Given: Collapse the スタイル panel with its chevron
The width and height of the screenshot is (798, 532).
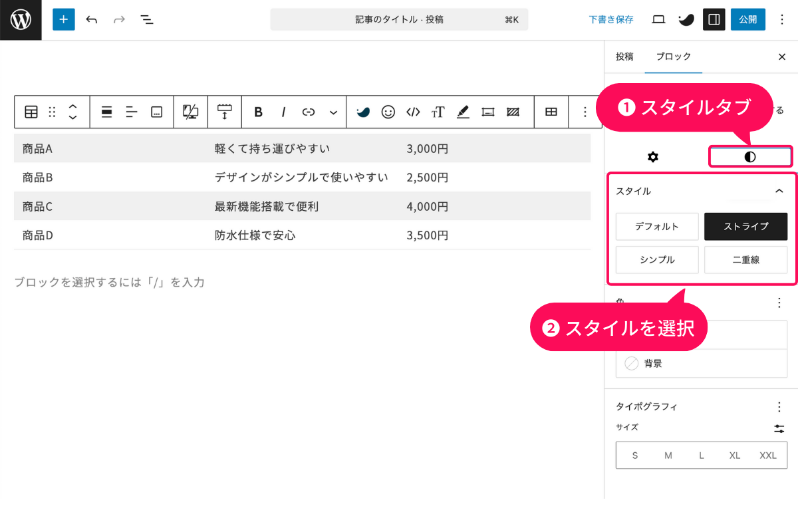Looking at the screenshot, I should pos(779,191).
